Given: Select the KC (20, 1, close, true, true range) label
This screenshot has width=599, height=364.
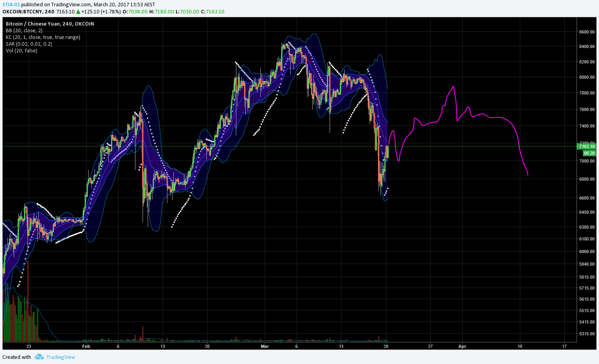Looking at the screenshot, I should coord(43,37).
